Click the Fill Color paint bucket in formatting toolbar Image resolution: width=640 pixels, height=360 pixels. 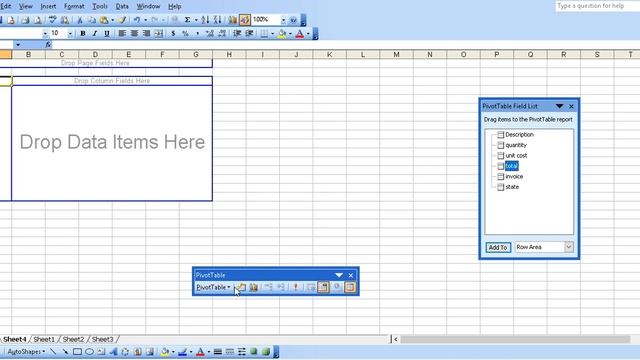coord(282,33)
